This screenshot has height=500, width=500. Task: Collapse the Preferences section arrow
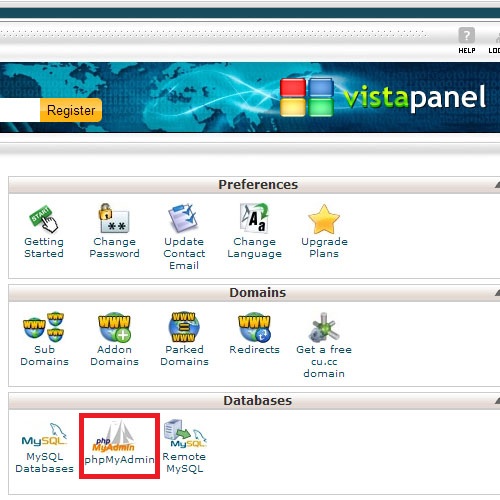tap(497, 184)
